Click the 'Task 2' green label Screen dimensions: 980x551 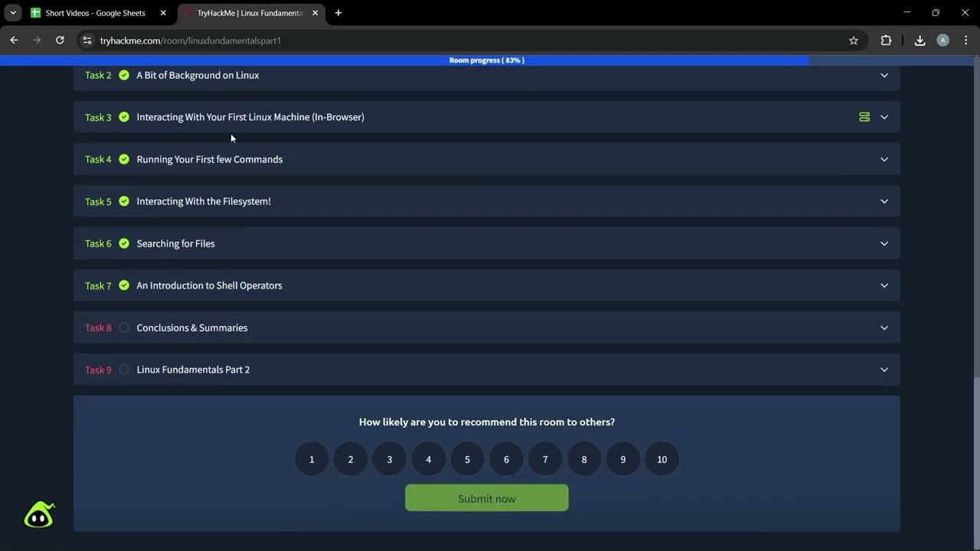point(98,75)
